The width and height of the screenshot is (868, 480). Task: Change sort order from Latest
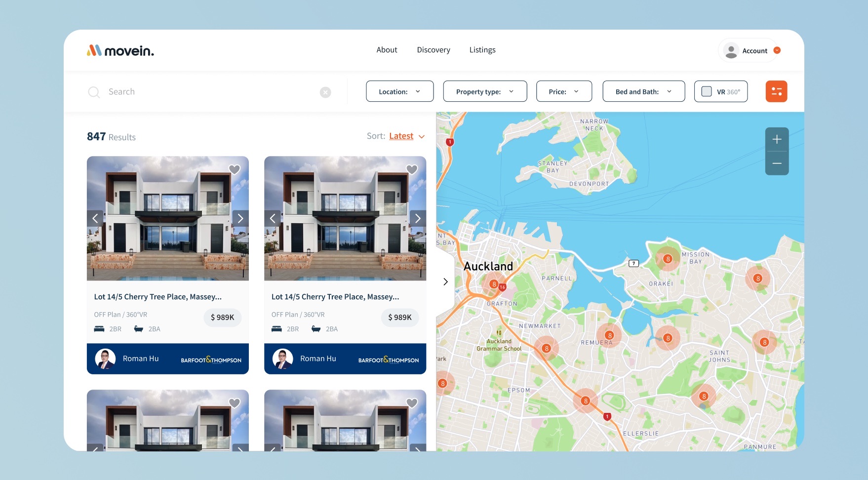(x=406, y=136)
